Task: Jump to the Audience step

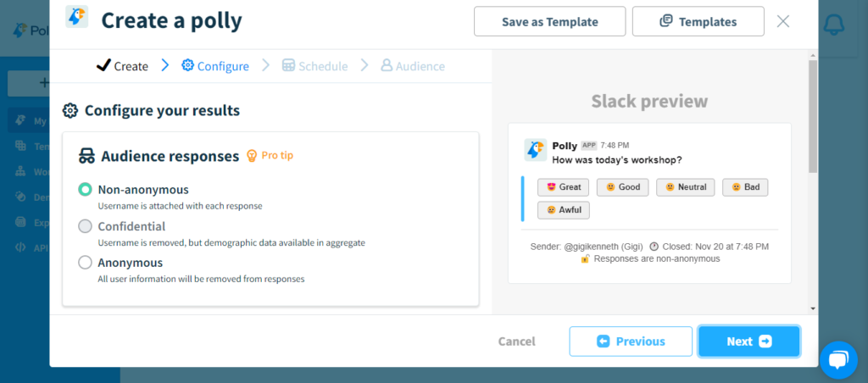Action: (x=413, y=66)
